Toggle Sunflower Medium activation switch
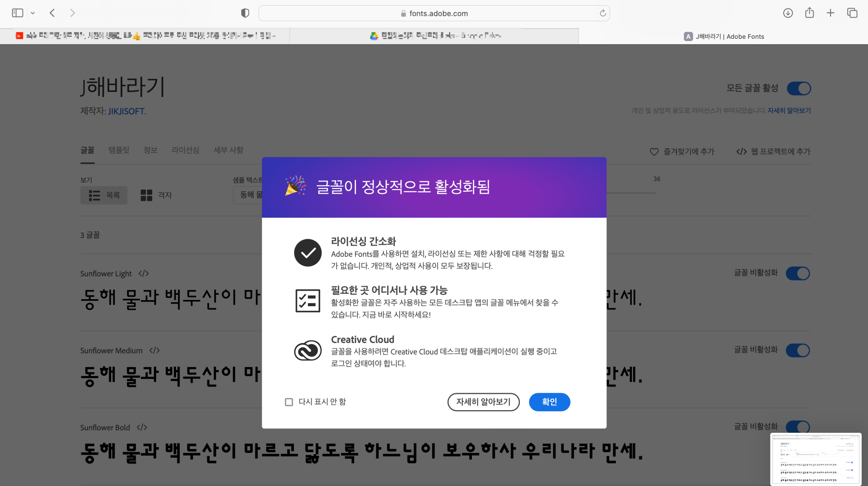The image size is (868, 486). tap(798, 350)
